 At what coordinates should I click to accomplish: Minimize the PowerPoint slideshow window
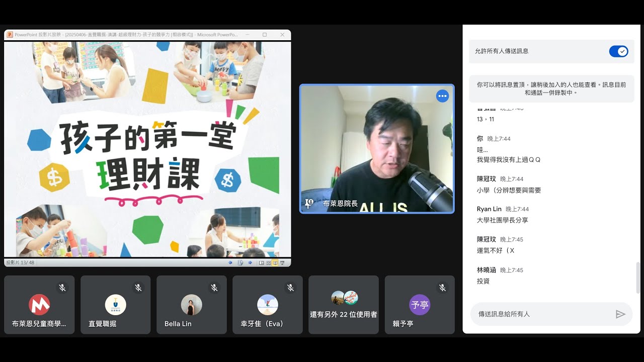click(247, 35)
